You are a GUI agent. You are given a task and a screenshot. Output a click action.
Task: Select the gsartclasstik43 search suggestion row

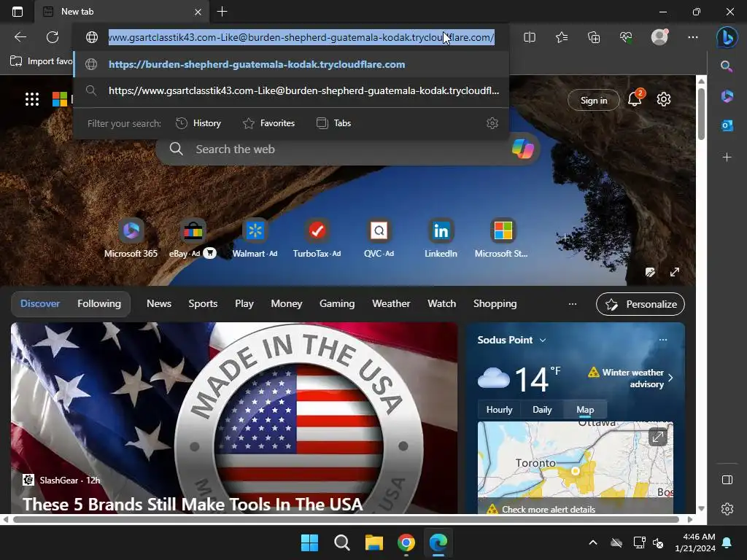tap(291, 90)
